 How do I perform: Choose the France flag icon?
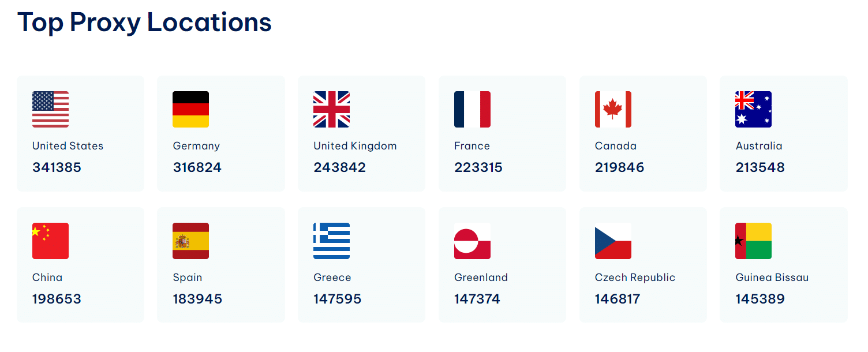tap(472, 109)
